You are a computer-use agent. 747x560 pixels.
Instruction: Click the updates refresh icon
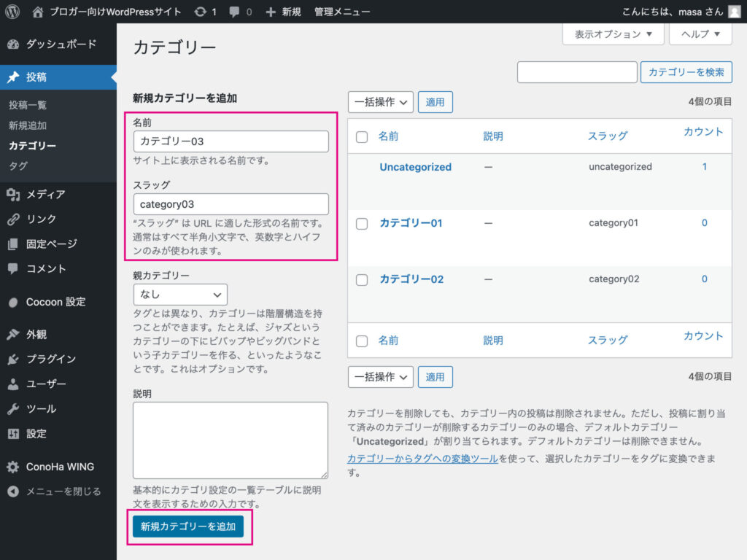point(201,12)
